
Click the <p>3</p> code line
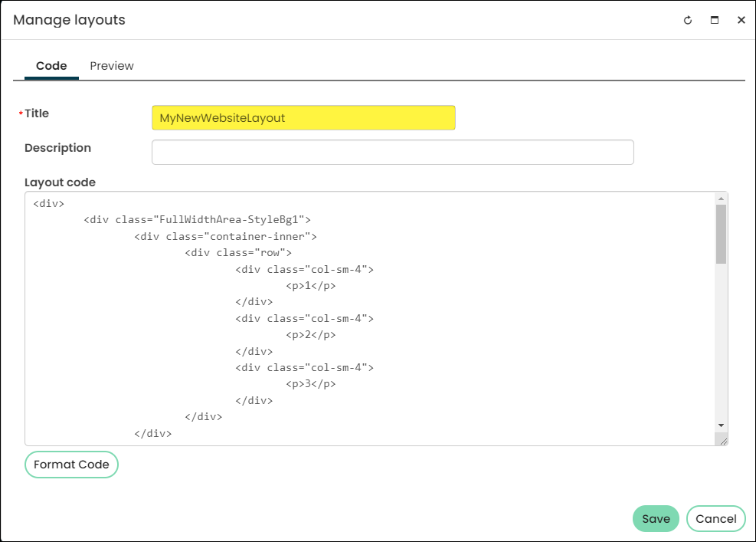pos(310,384)
